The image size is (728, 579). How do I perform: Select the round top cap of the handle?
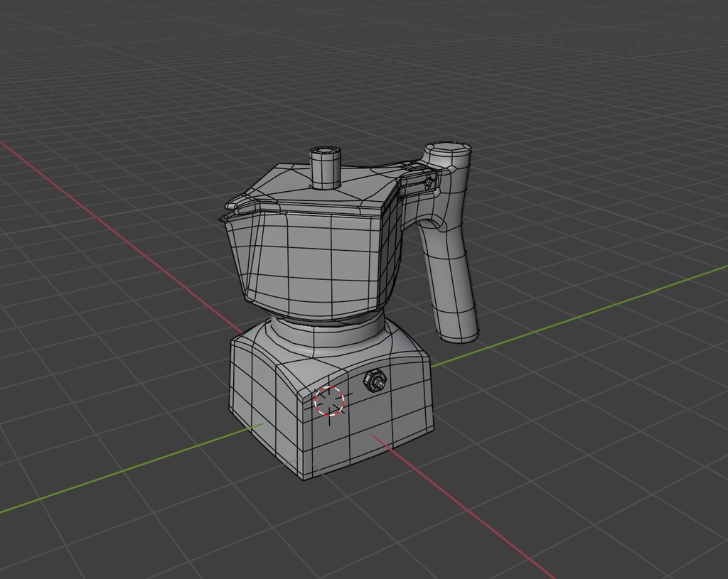[x=448, y=150]
